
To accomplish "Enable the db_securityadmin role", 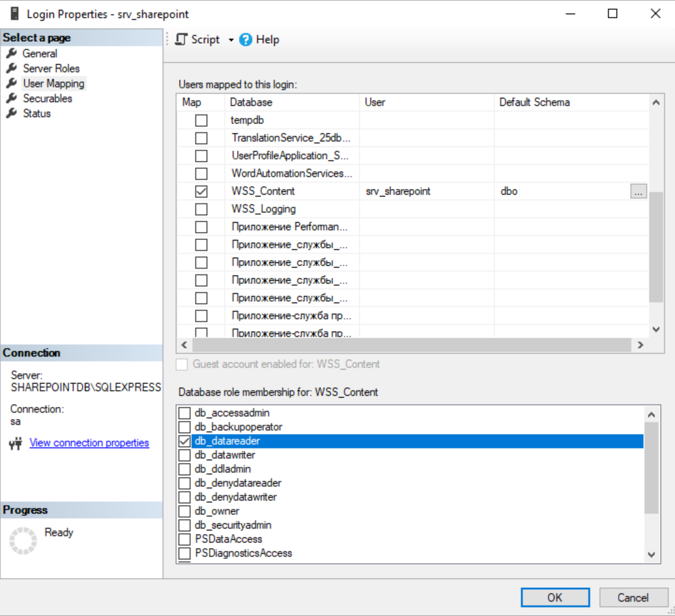I will coord(185,525).
